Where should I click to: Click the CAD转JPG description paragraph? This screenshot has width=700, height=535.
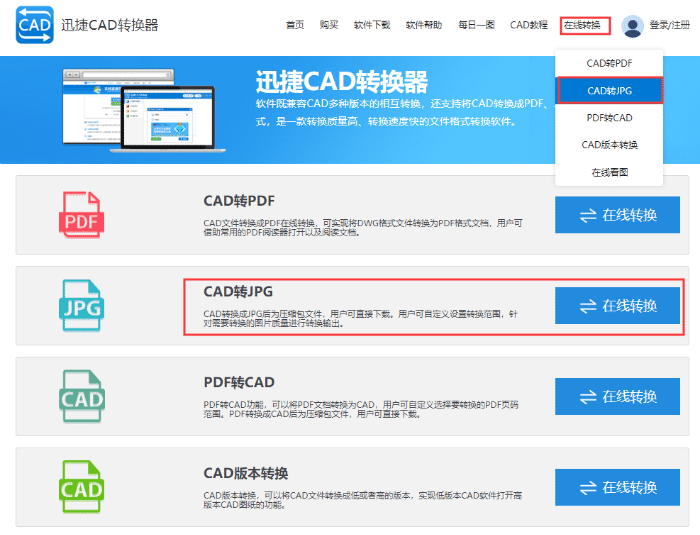point(360,319)
